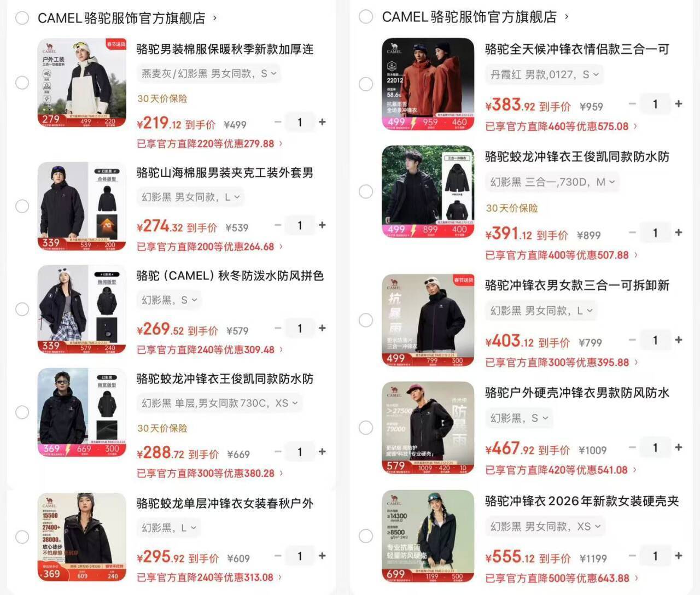The height and width of the screenshot is (595, 700).
Task: Edit quantity field of ¥391.12 jacket
Action: 655,232
